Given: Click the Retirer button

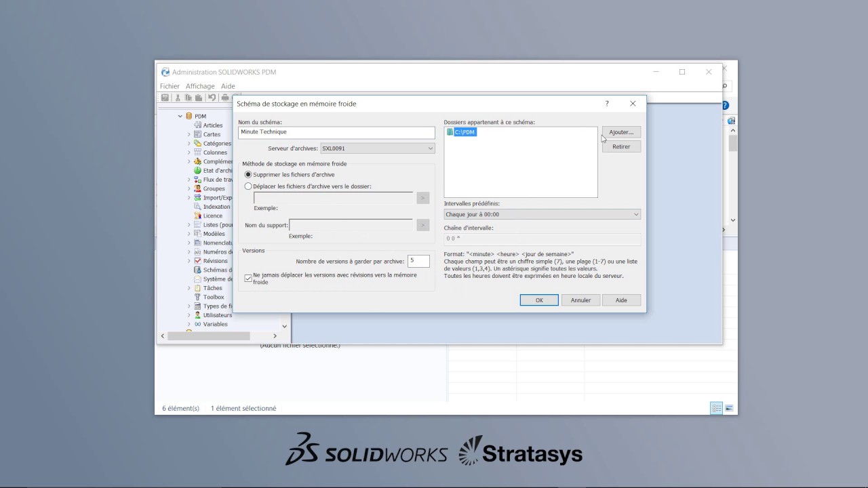Looking at the screenshot, I should point(621,146).
